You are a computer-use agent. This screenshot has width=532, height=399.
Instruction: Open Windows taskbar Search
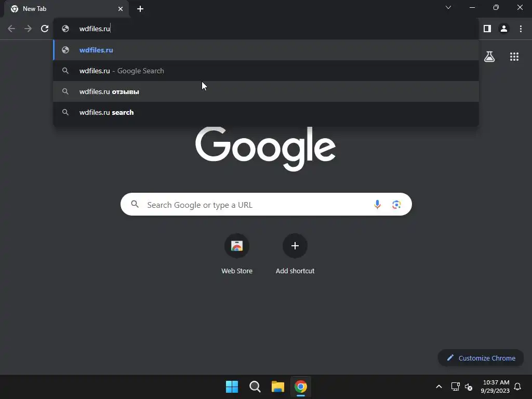click(x=255, y=387)
